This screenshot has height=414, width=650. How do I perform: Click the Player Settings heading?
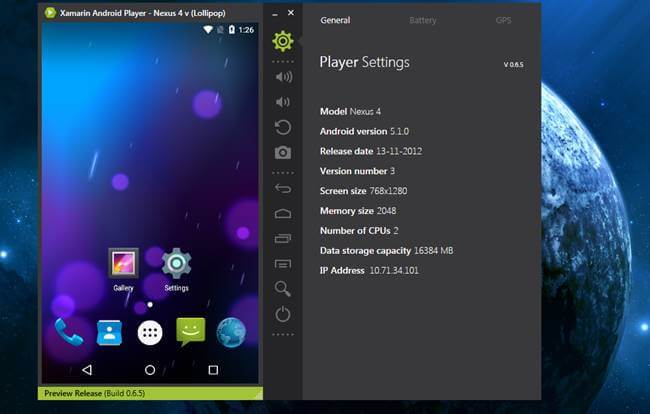tap(364, 62)
